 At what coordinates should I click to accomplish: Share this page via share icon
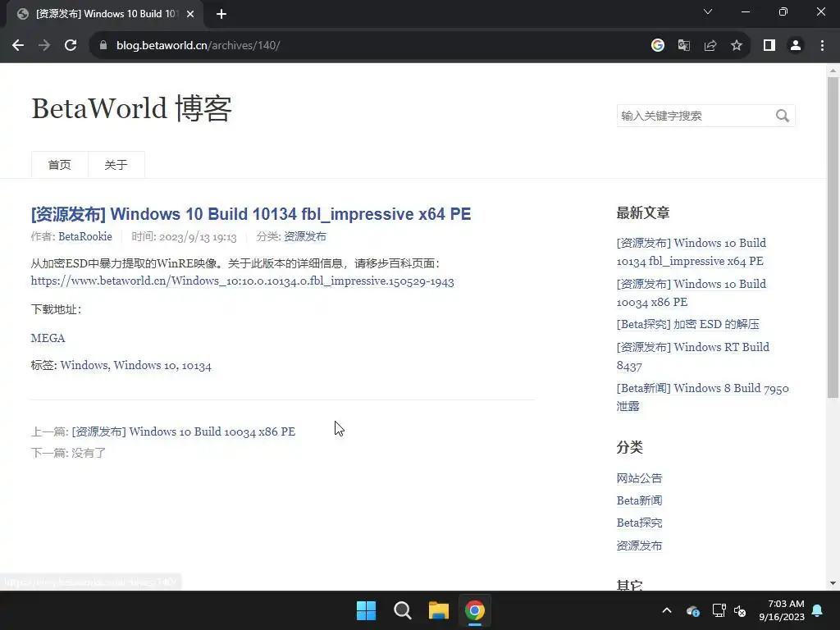(x=710, y=46)
